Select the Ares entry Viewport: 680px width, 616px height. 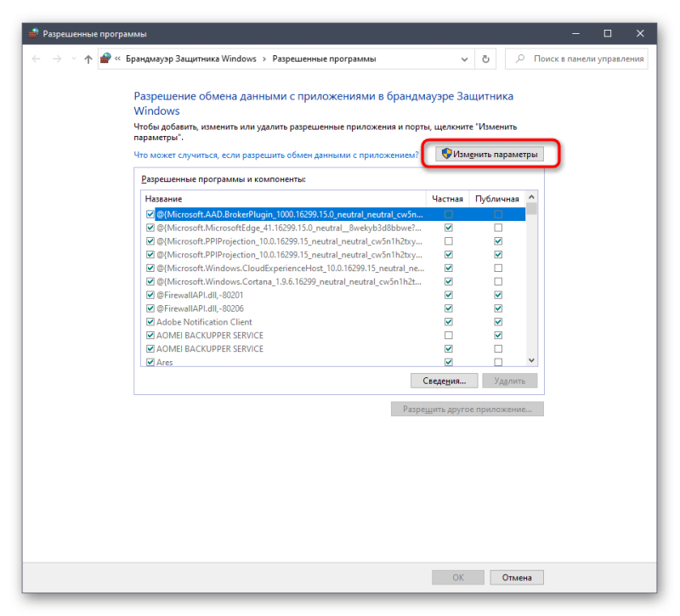pos(164,362)
